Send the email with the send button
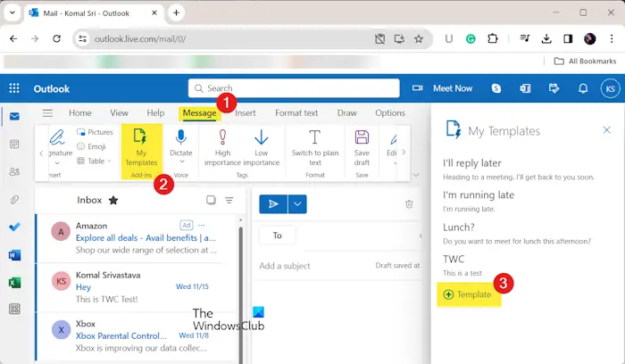Image resolution: width=625 pixels, height=364 pixels. pos(273,204)
